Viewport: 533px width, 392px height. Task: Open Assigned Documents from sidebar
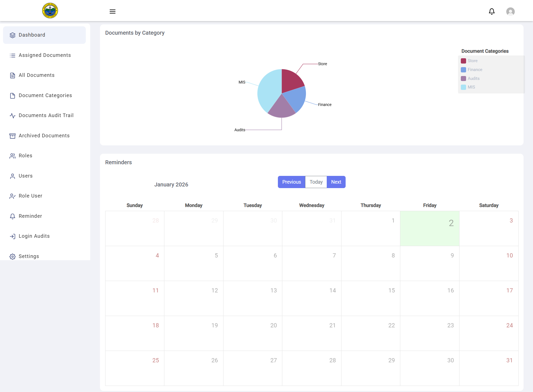(x=45, y=55)
